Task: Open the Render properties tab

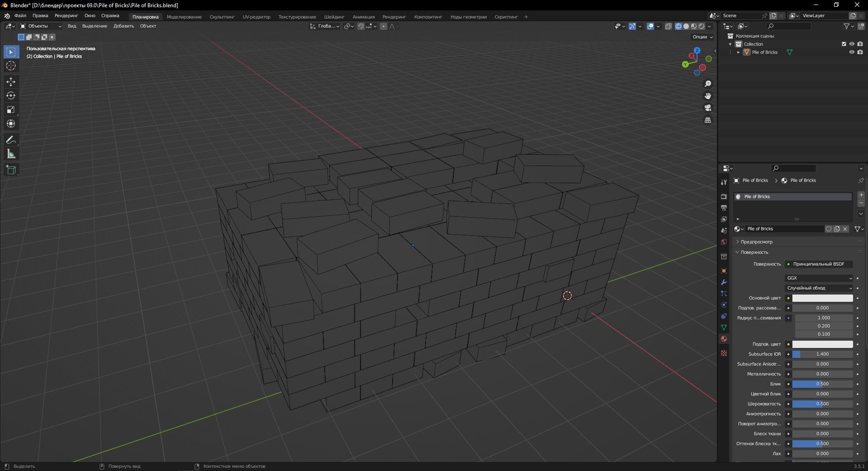Action: (724, 196)
